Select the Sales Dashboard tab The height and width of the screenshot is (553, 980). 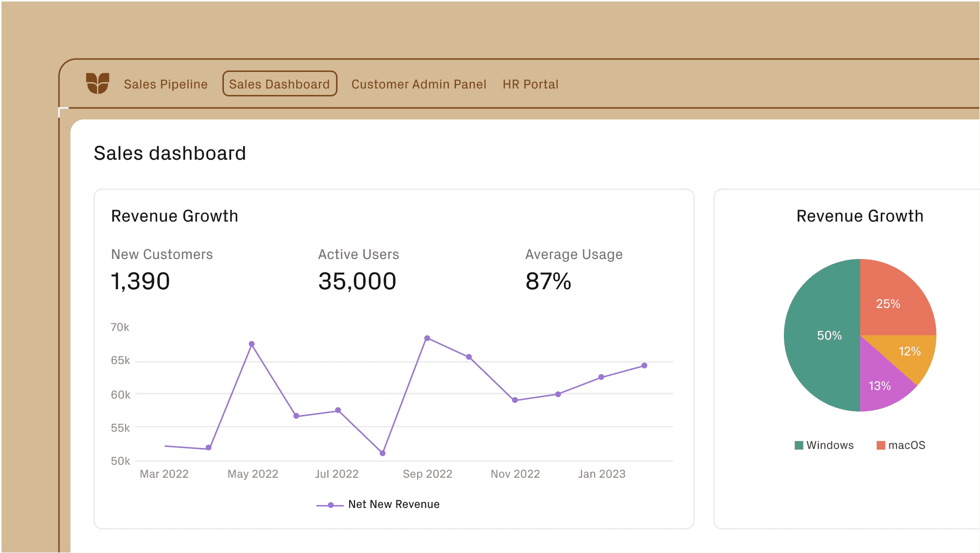click(279, 84)
